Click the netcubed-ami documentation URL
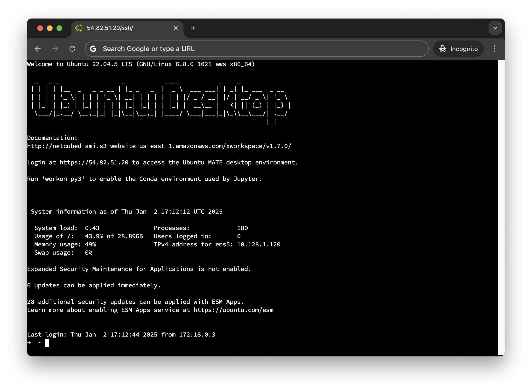Screen dimensions: 532x392 click(x=159, y=146)
